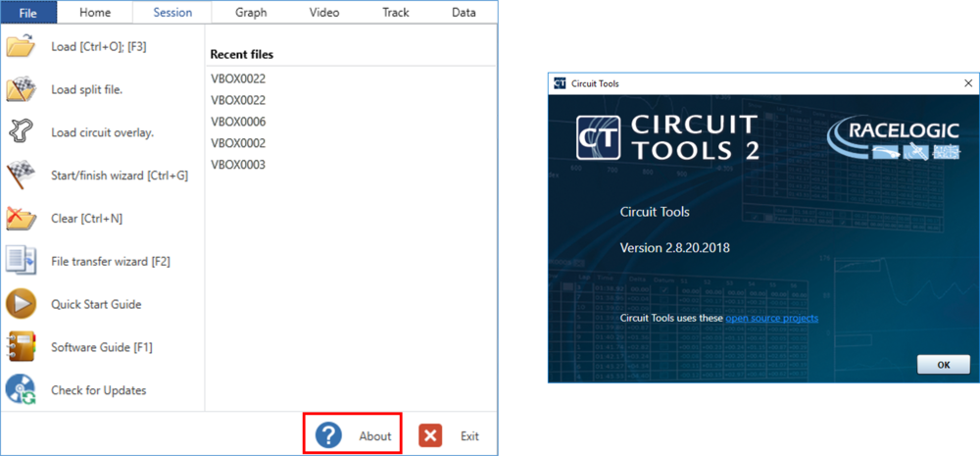Click the red Exit cross icon

tap(430, 435)
